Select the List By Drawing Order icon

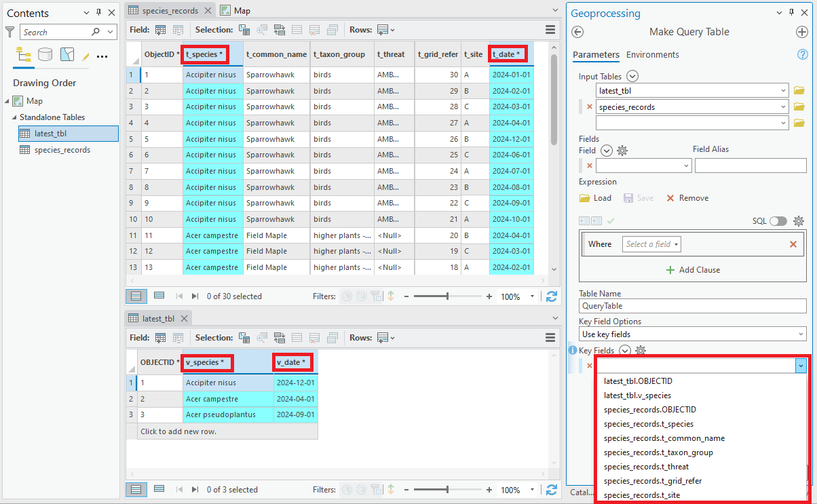[24, 55]
